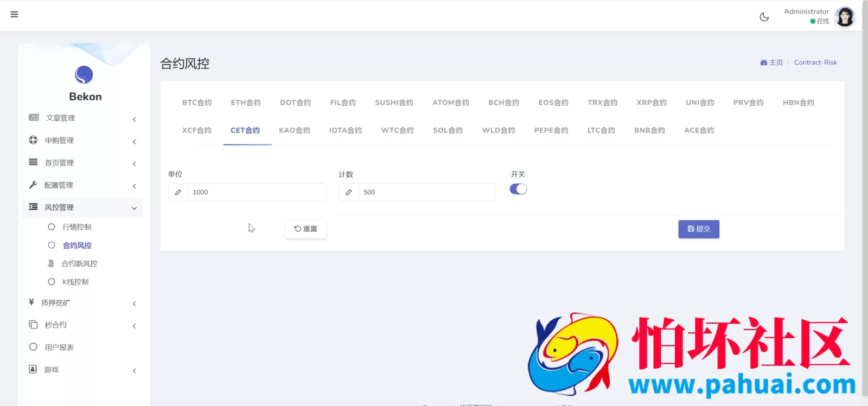
Task: Open the 用户报表 menu item
Action: (x=59, y=347)
